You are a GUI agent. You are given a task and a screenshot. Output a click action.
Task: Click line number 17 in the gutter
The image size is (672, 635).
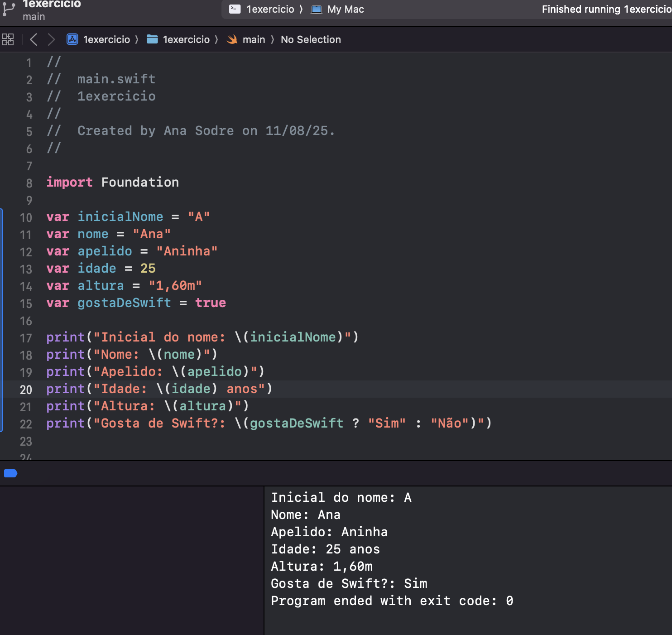pyautogui.click(x=26, y=338)
